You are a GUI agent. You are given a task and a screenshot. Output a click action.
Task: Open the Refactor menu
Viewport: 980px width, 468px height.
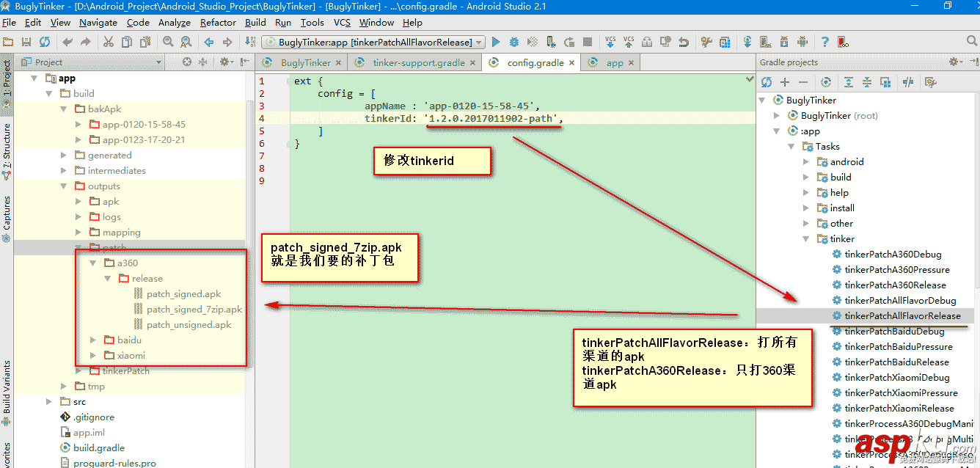(x=218, y=23)
